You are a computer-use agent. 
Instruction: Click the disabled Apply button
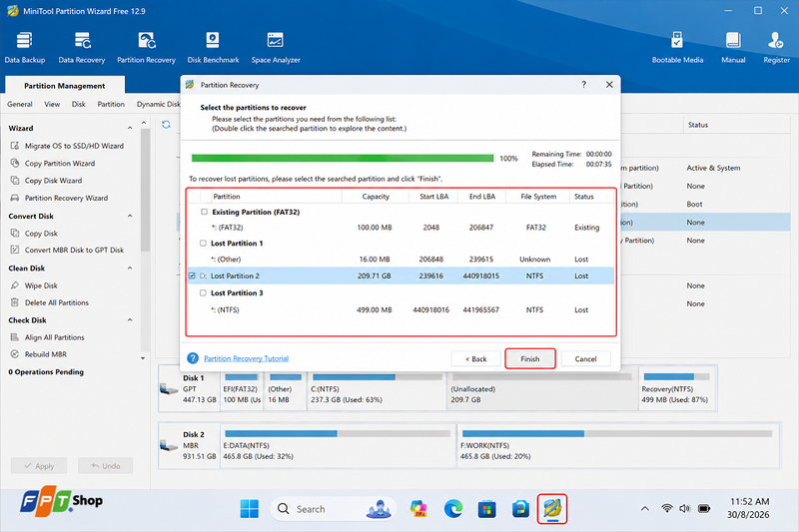pyautogui.click(x=39, y=466)
